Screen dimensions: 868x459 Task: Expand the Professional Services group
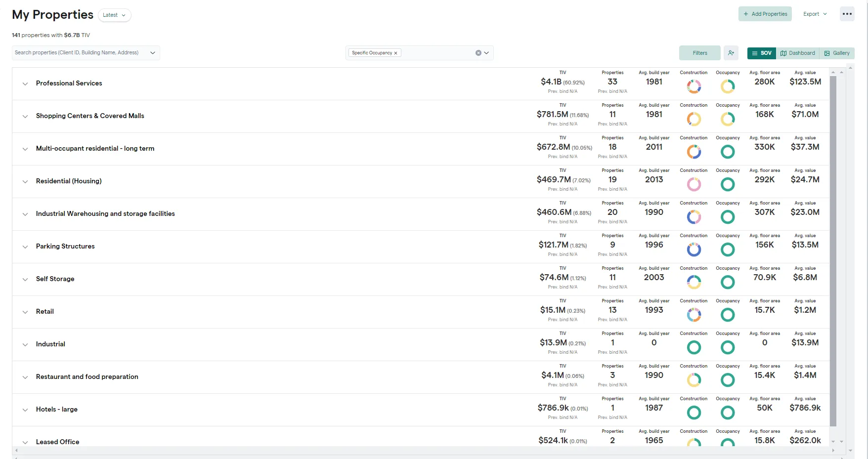[x=25, y=83]
